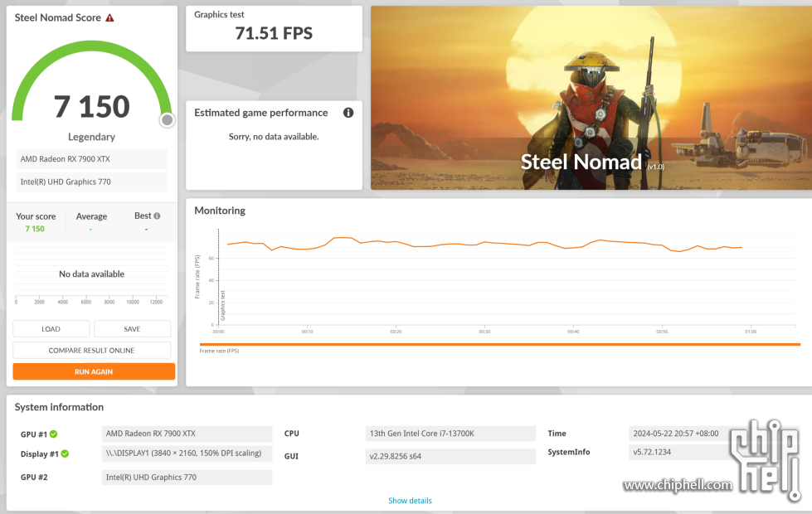Expand system info via Show details

(x=410, y=501)
